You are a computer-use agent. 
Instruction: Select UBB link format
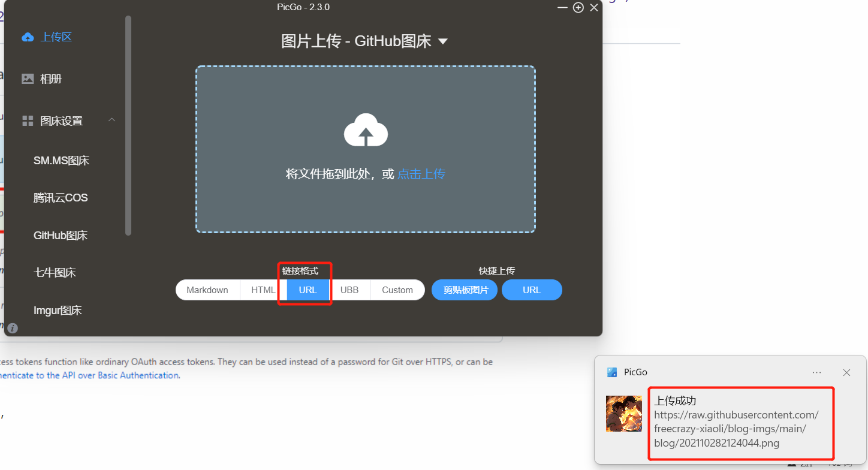click(x=349, y=290)
